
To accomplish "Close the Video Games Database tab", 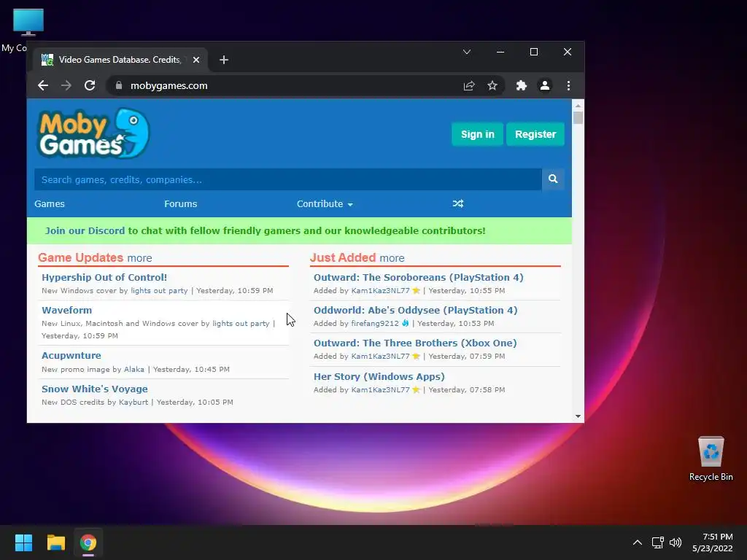I will pos(196,60).
